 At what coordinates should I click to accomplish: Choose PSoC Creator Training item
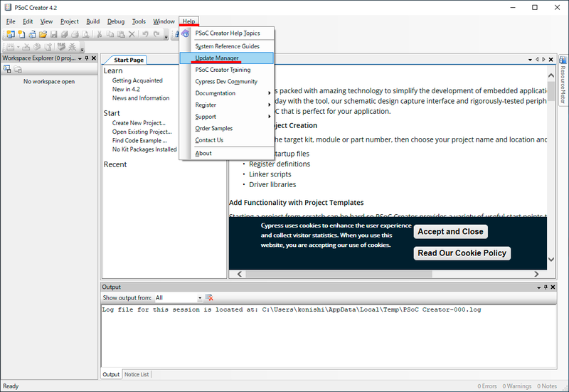(x=226, y=70)
